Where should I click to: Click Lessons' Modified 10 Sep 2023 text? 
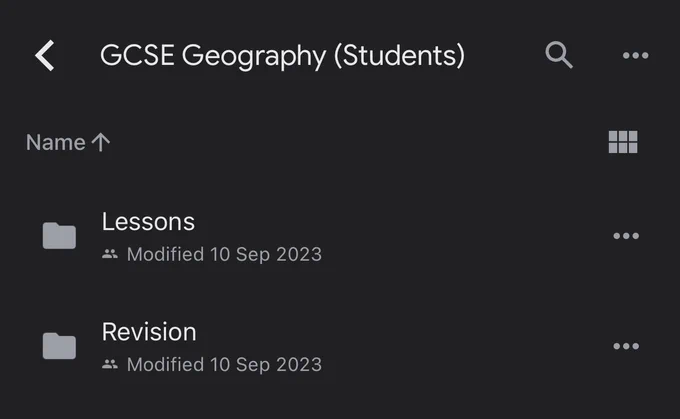224,254
